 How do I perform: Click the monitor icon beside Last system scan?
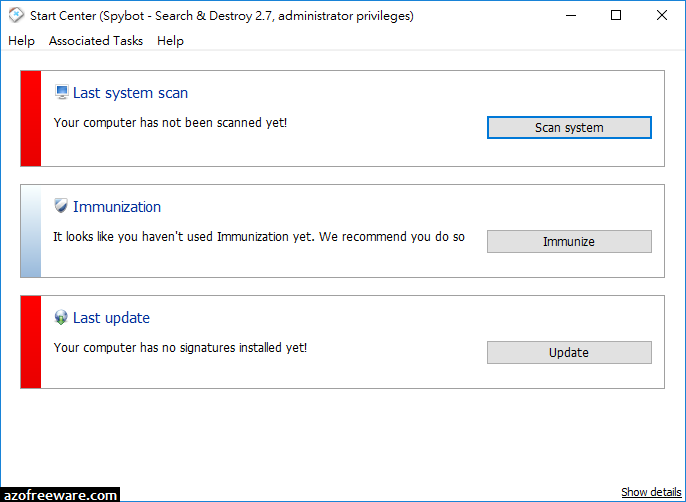62,92
